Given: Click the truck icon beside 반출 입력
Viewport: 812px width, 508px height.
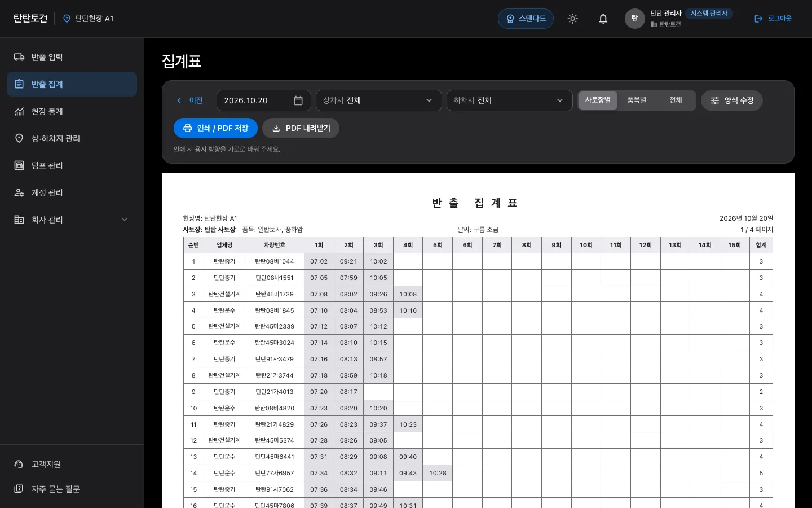Looking at the screenshot, I should 19,57.
